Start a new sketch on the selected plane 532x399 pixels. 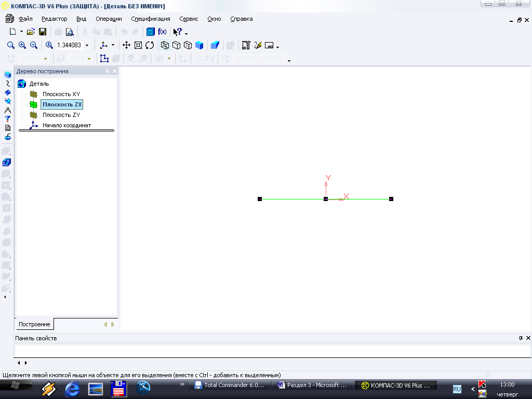(x=104, y=59)
